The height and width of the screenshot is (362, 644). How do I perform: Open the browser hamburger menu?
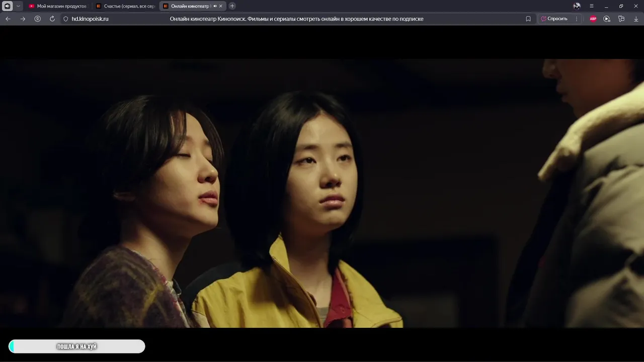(x=592, y=6)
